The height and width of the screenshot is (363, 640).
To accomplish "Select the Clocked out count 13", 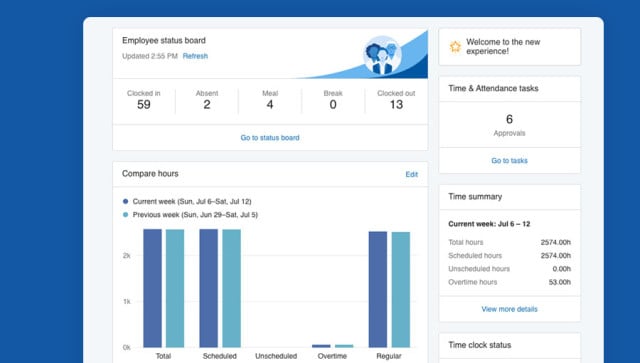I will click(396, 105).
